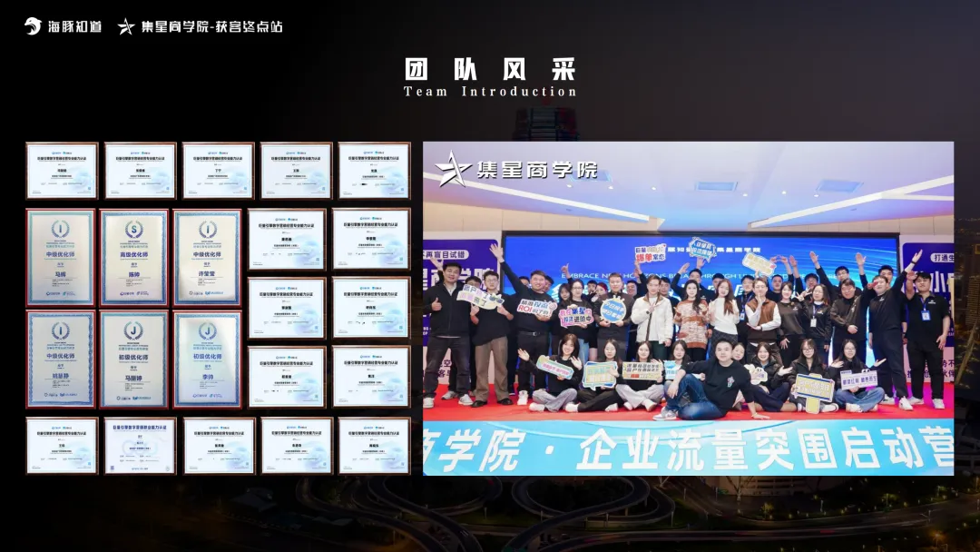
Task: Click the Team Introduction subtitle
Action: [x=490, y=91]
